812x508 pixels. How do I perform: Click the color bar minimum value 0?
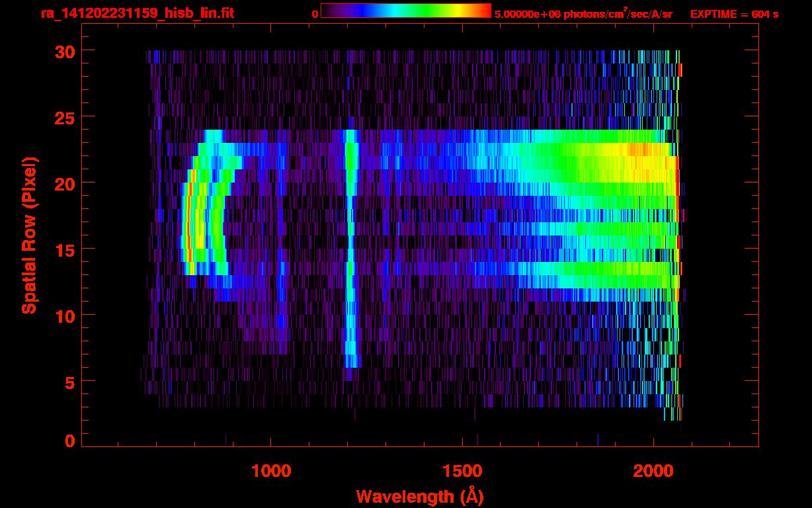tap(315, 14)
